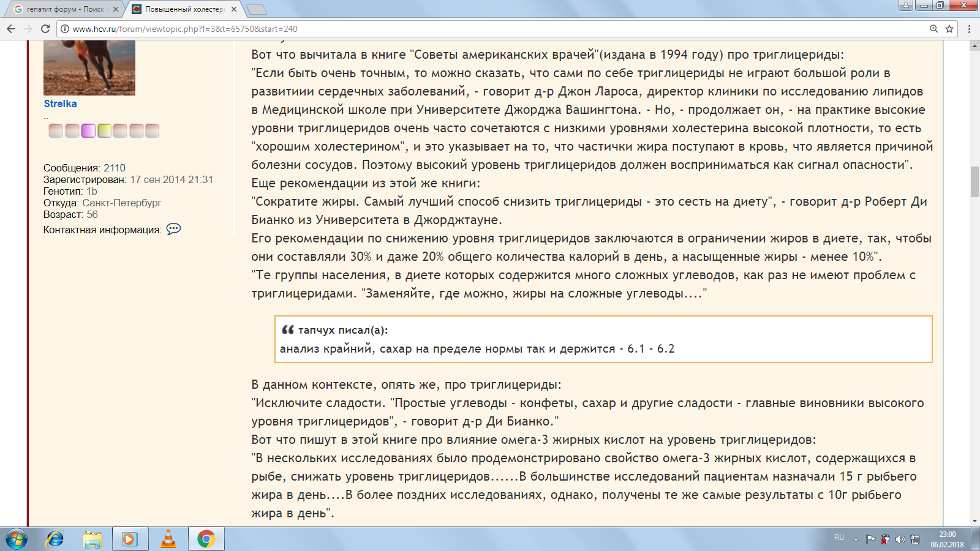Screen dimensions: 980x551
Task: Show hidden system tray icons
Action: (856, 539)
